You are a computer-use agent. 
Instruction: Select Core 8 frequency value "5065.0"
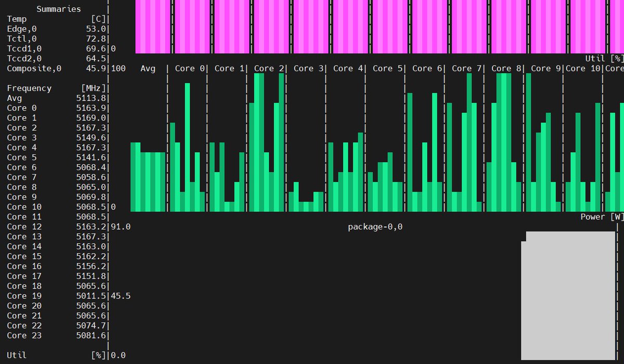[91, 187]
